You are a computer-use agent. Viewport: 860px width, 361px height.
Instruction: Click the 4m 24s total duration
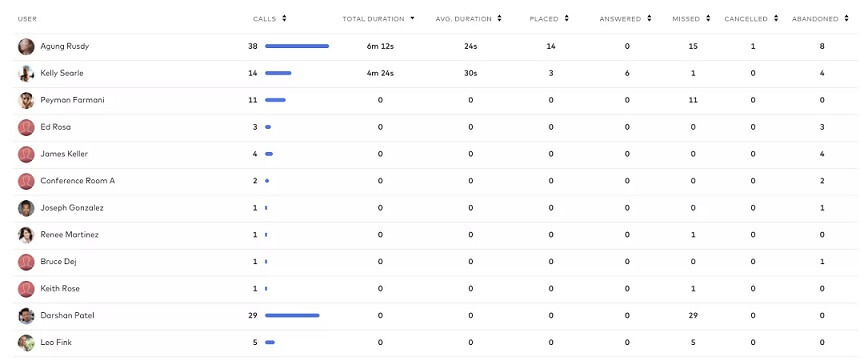pos(380,73)
